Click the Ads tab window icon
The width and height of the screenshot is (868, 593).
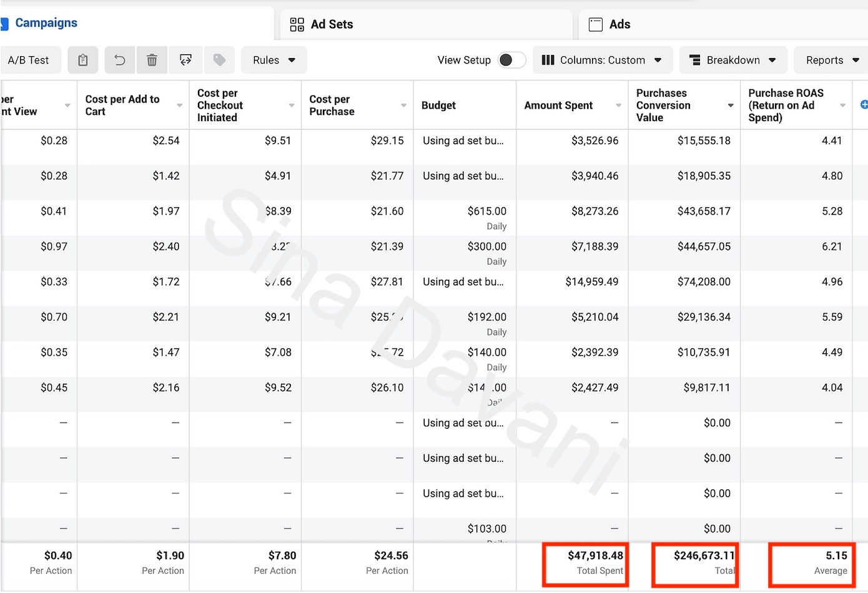click(x=596, y=24)
